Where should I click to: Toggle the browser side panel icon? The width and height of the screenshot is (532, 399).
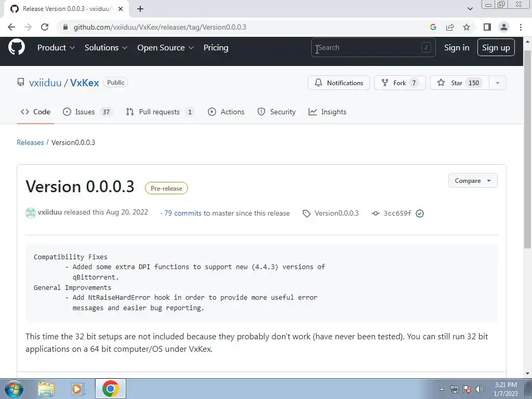(x=487, y=27)
